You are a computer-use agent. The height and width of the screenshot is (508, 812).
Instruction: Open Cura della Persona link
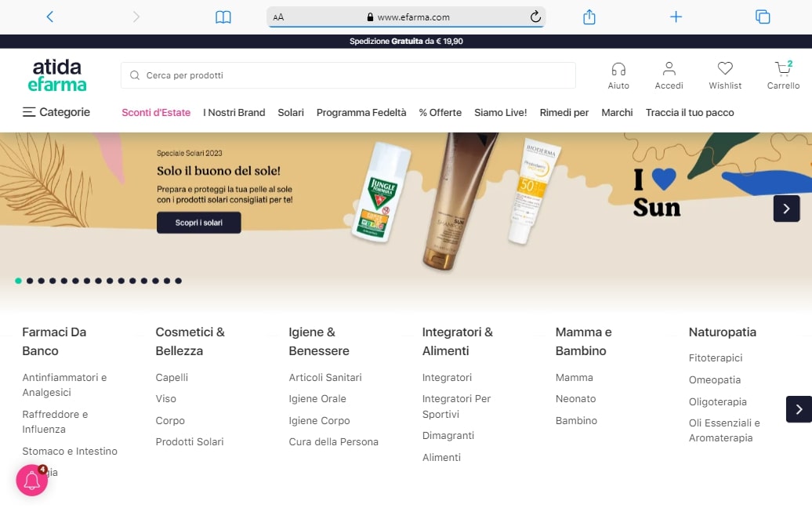(334, 441)
